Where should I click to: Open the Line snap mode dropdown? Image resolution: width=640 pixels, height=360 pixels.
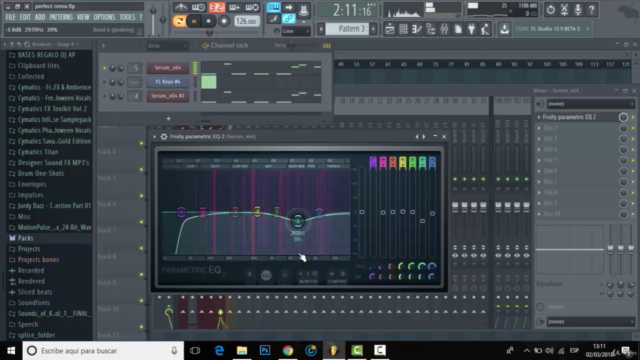point(296,31)
